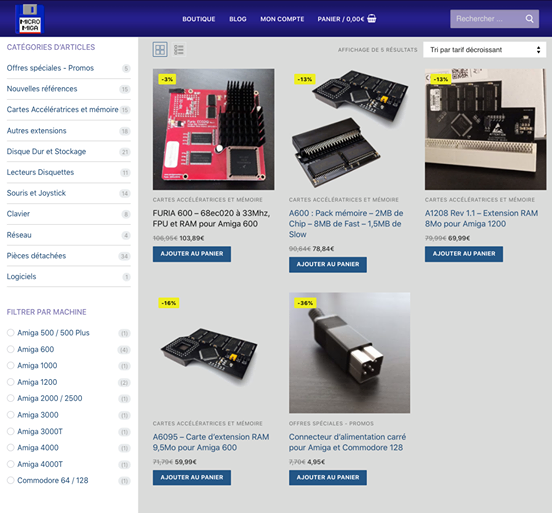Image resolution: width=552 pixels, height=513 pixels.
Task: Click the search magnifier icon
Action: [529, 19]
